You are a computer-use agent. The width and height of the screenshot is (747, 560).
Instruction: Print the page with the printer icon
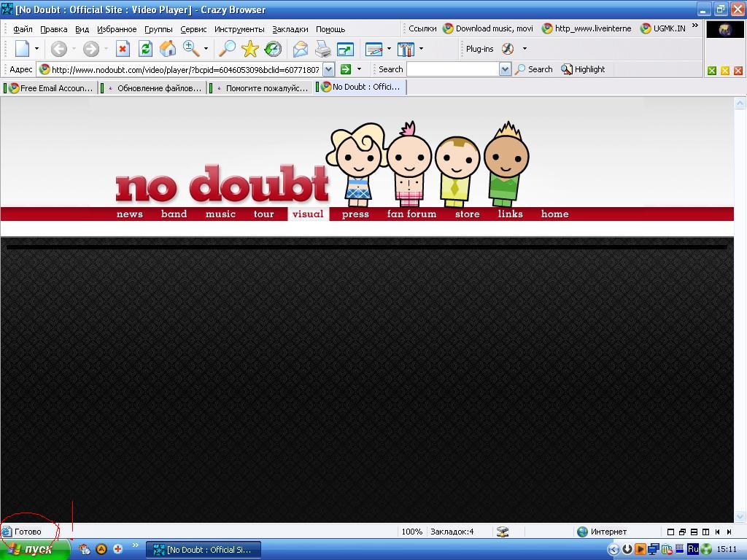coord(323,49)
